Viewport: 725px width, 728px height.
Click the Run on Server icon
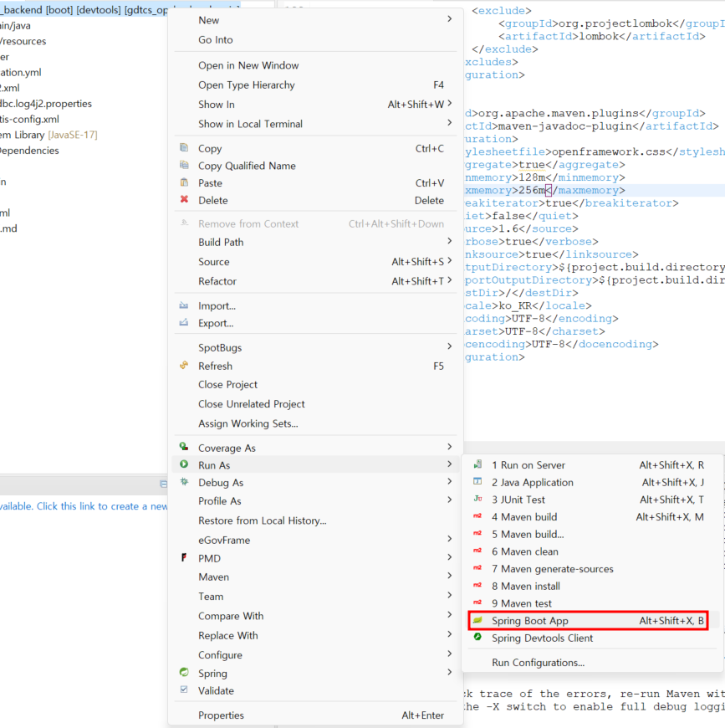(x=477, y=464)
